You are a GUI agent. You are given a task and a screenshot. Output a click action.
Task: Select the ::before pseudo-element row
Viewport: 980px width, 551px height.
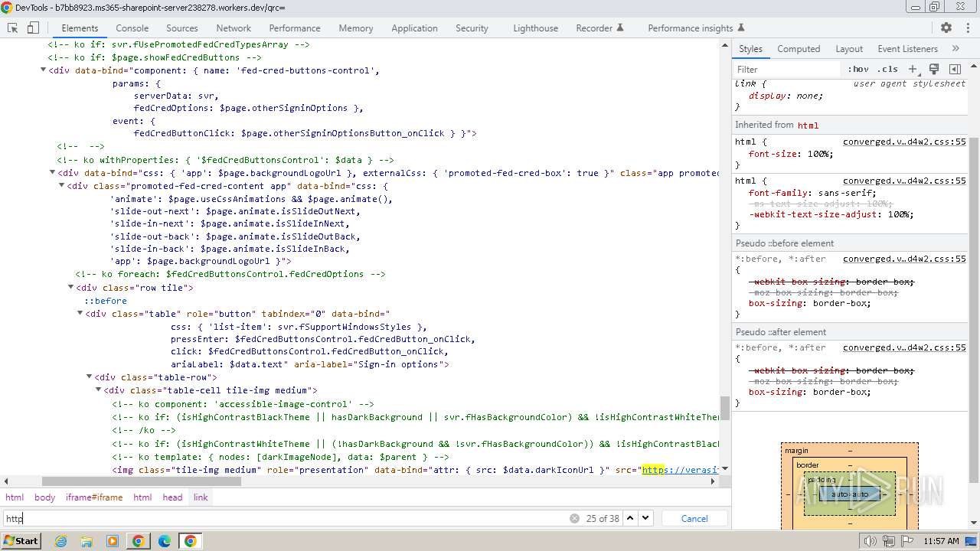pos(106,301)
